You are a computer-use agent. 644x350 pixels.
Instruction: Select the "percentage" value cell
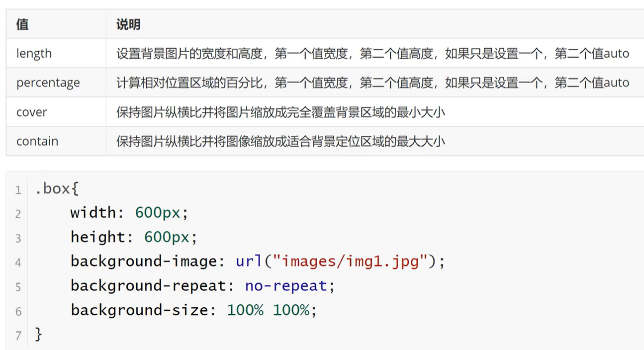coord(48,83)
